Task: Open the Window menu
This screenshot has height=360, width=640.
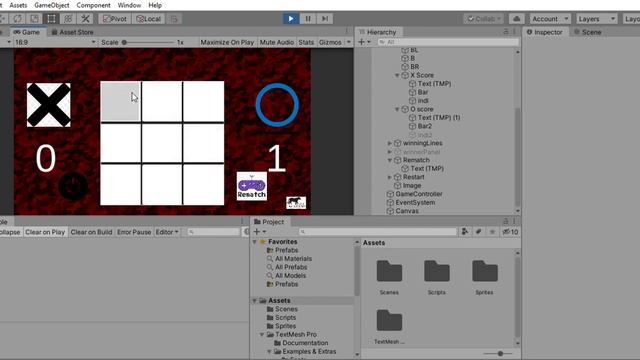Action: click(x=129, y=5)
